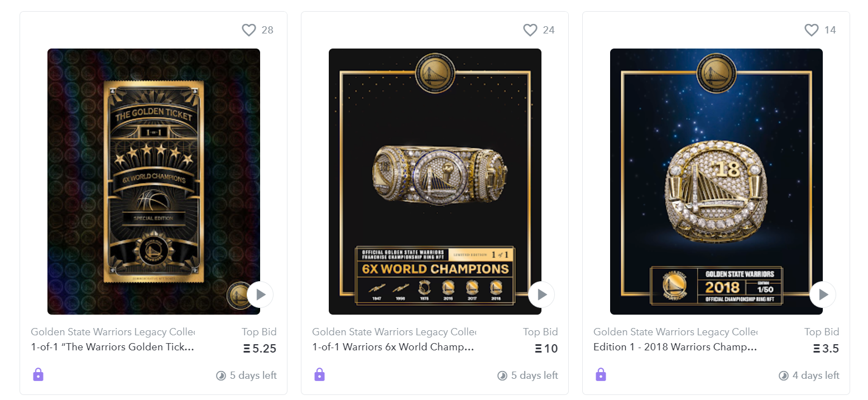Favorite the Golden Ticket NFT with the heart icon
The image size is (868, 400).
coord(249,30)
